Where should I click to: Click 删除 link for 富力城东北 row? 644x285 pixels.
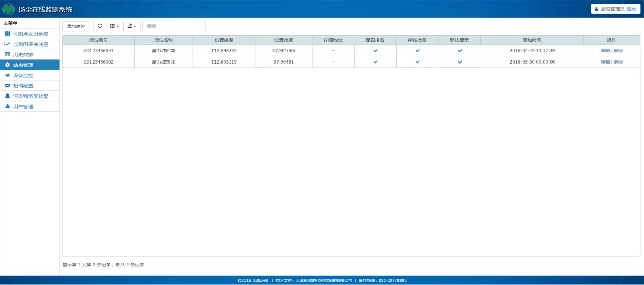point(618,62)
